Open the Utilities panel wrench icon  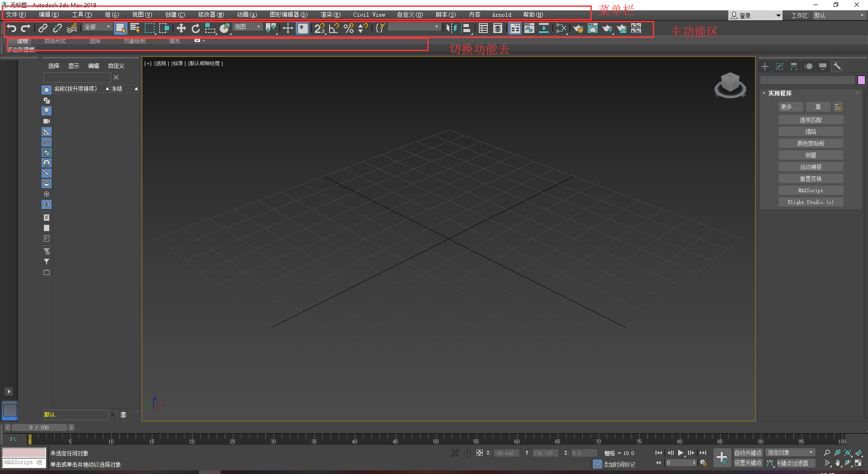point(837,66)
